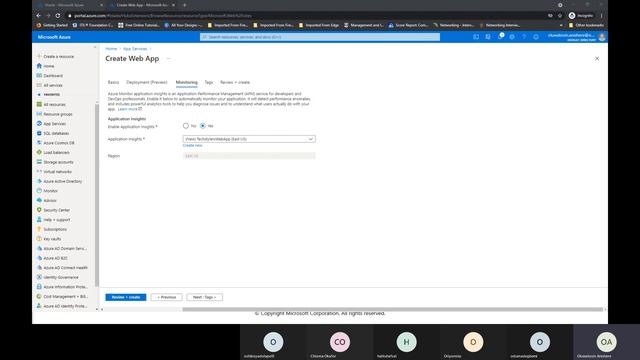
Task: Open the Learn more link
Action: (x=130, y=109)
